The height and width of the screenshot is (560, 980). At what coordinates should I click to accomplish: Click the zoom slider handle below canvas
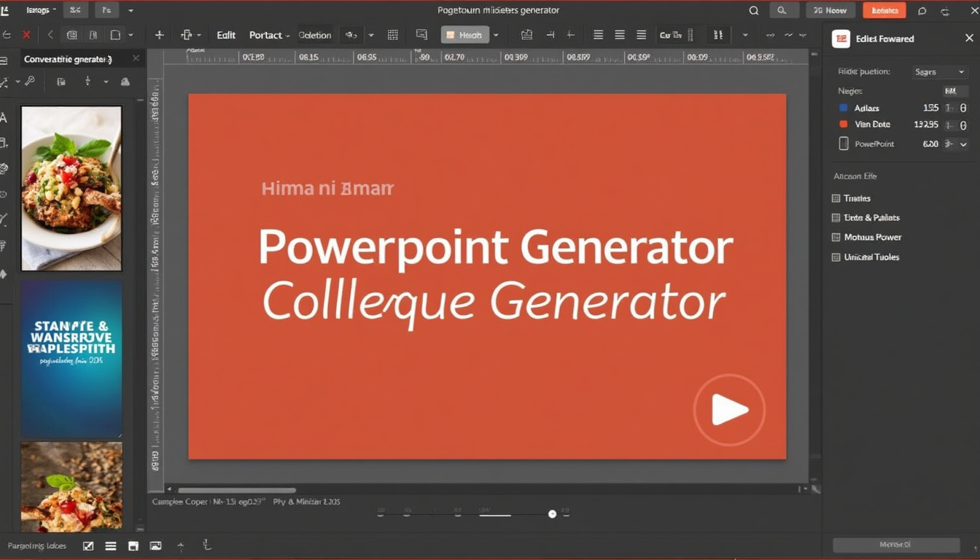click(x=552, y=514)
